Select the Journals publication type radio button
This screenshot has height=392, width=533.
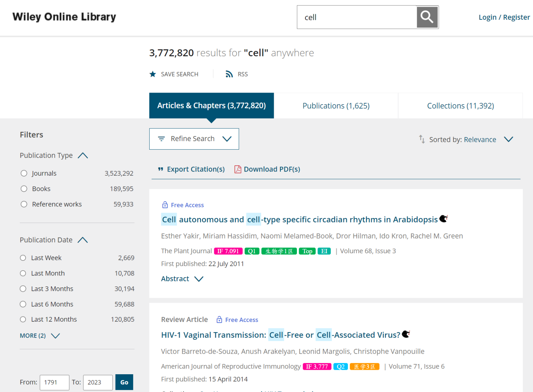click(24, 173)
